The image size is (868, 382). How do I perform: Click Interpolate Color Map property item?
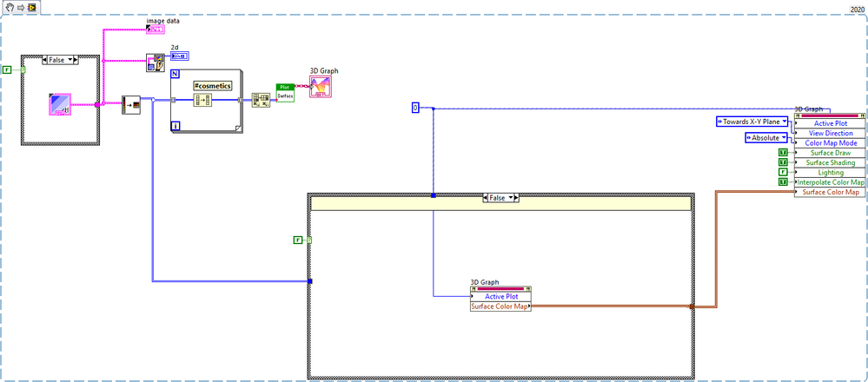click(831, 182)
